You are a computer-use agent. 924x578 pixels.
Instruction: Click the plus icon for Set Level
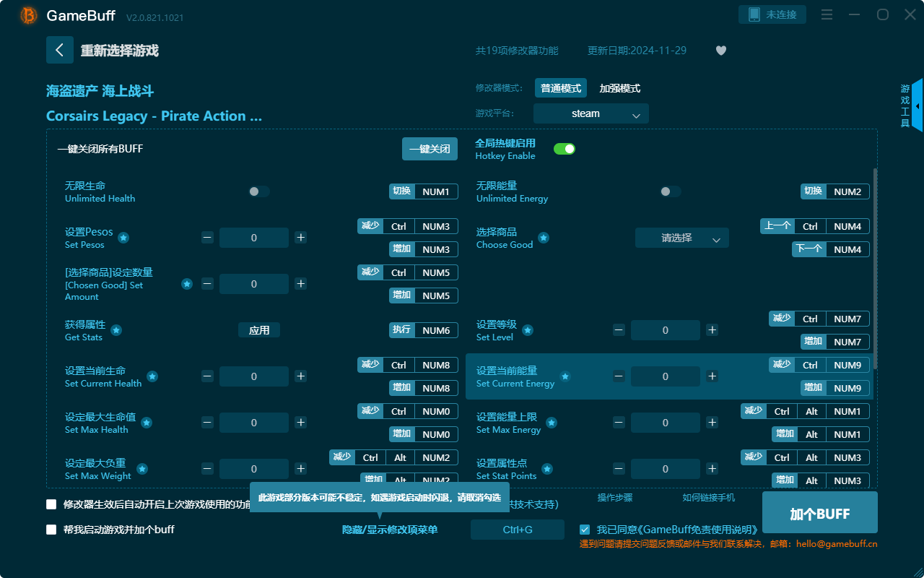[712, 330]
